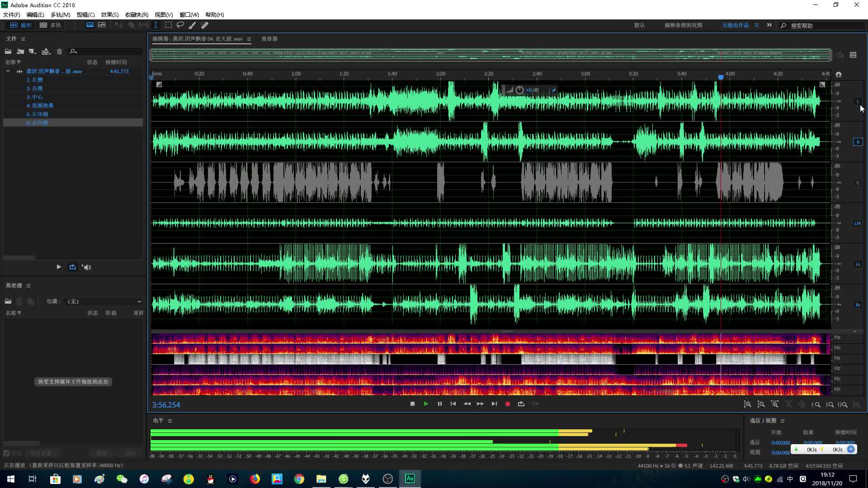Toggle the R right channel enable button
Image resolution: width=868 pixels, height=488 pixels.
tap(858, 142)
